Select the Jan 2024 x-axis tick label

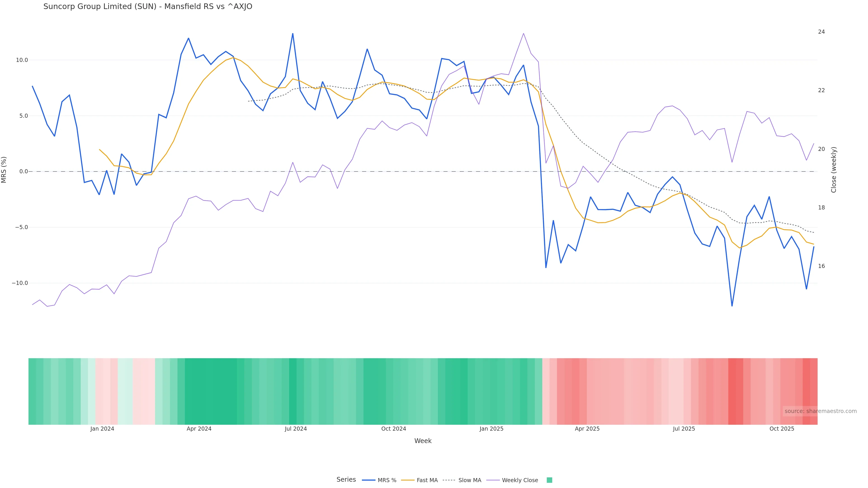102,429
